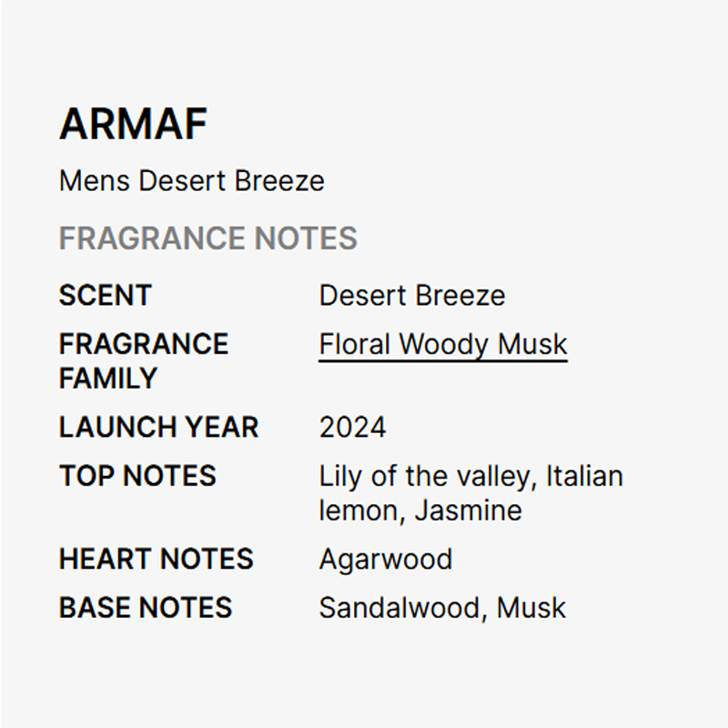Select the Mens Desert Breeze product title
This screenshot has width=728, height=728.
click(x=191, y=180)
